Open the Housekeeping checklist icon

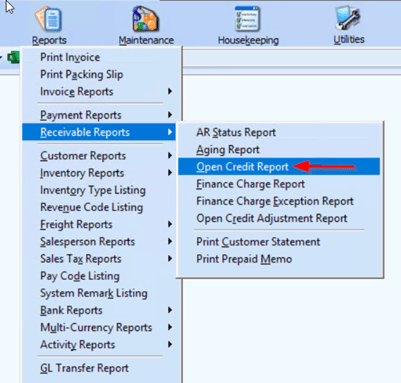pos(247,19)
